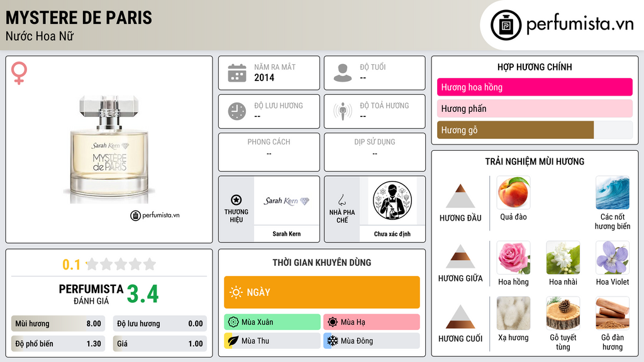644x362 pixels.
Task: Click the Nước Hoa Nữ subtitle
Action: click(40, 36)
